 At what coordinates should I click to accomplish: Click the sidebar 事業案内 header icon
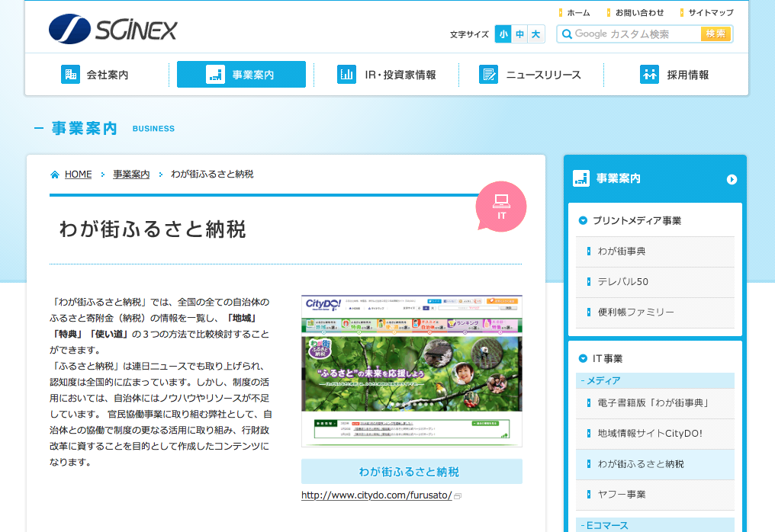click(580, 178)
